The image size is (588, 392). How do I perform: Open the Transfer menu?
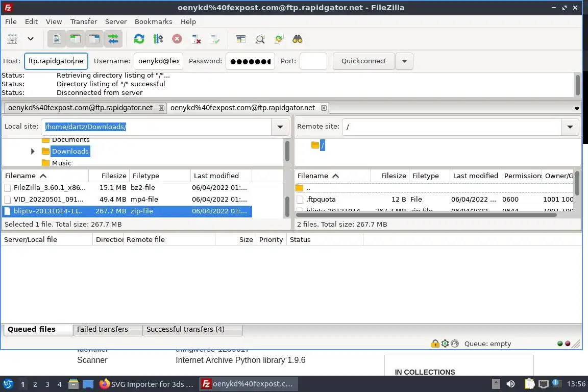[84, 21]
